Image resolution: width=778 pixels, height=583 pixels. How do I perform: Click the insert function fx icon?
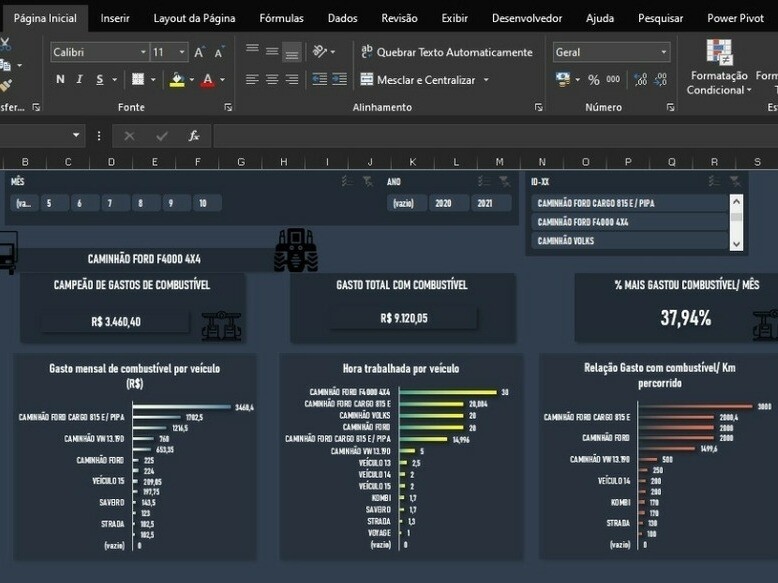tap(194, 136)
